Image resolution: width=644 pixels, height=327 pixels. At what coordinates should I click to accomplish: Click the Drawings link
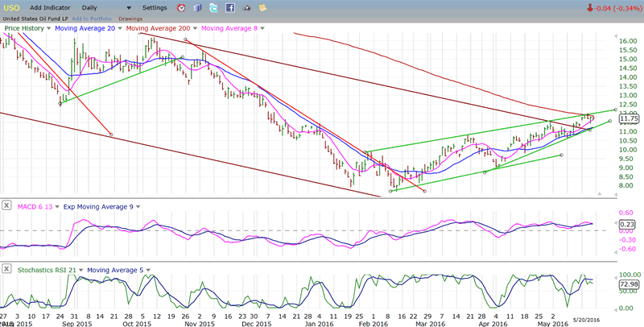[130, 18]
